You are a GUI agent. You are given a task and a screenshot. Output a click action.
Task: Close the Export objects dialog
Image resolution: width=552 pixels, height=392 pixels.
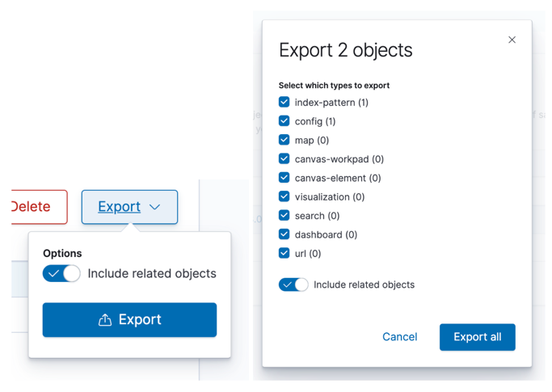pyautogui.click(x=512, y=40)
